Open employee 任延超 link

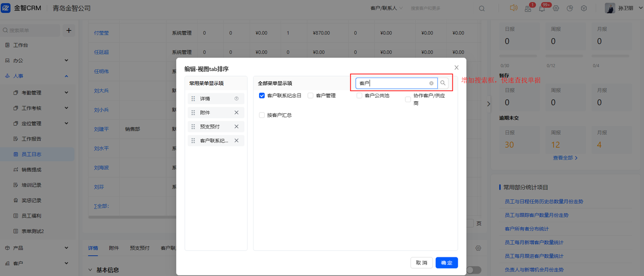tap(102, 52)
